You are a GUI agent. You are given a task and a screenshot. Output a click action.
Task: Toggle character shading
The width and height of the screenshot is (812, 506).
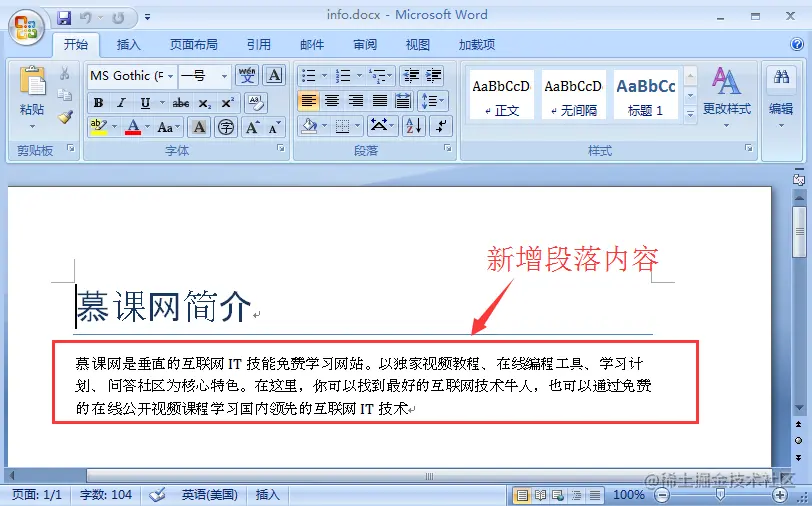click(199, 126)
